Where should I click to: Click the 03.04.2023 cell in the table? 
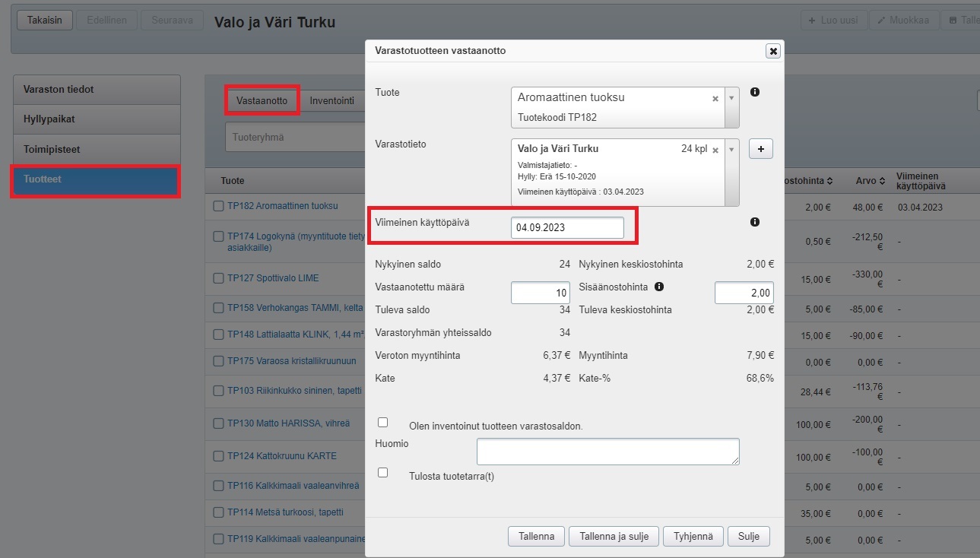pos(920,207)
